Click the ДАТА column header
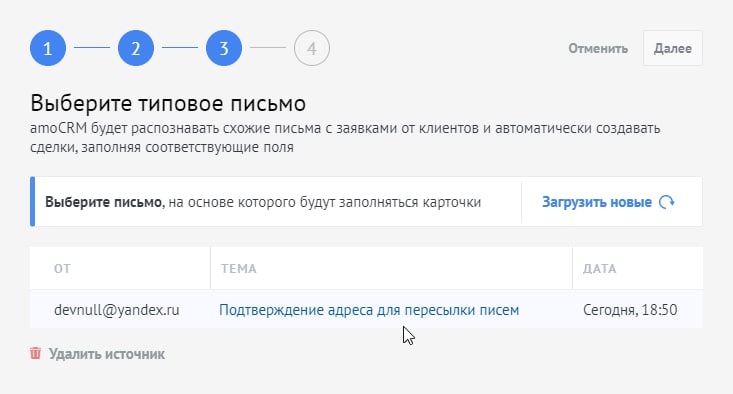Screen dimensions: 733x394 tap(599, 269)
